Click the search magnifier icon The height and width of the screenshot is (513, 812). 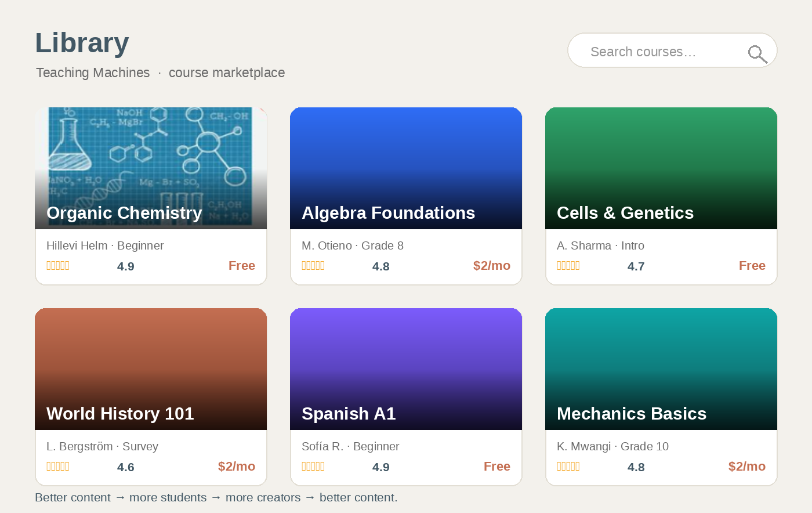757,54
